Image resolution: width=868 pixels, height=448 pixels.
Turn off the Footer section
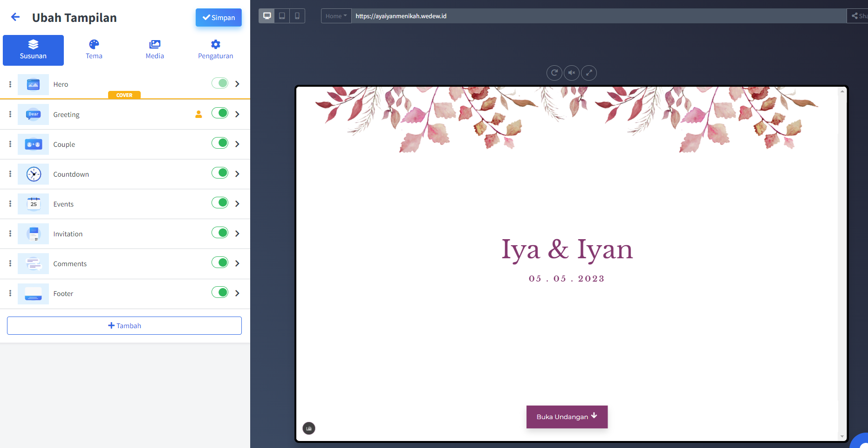tap(220, 292)
